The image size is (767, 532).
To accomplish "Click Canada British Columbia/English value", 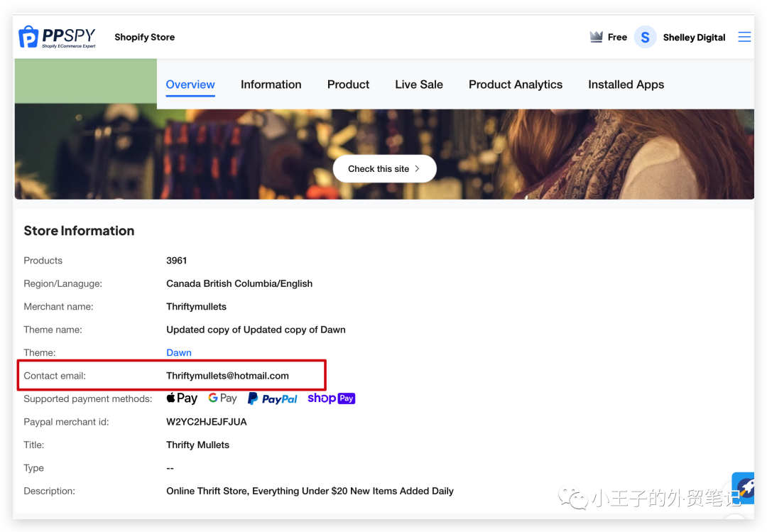I will tap(239, 283).
